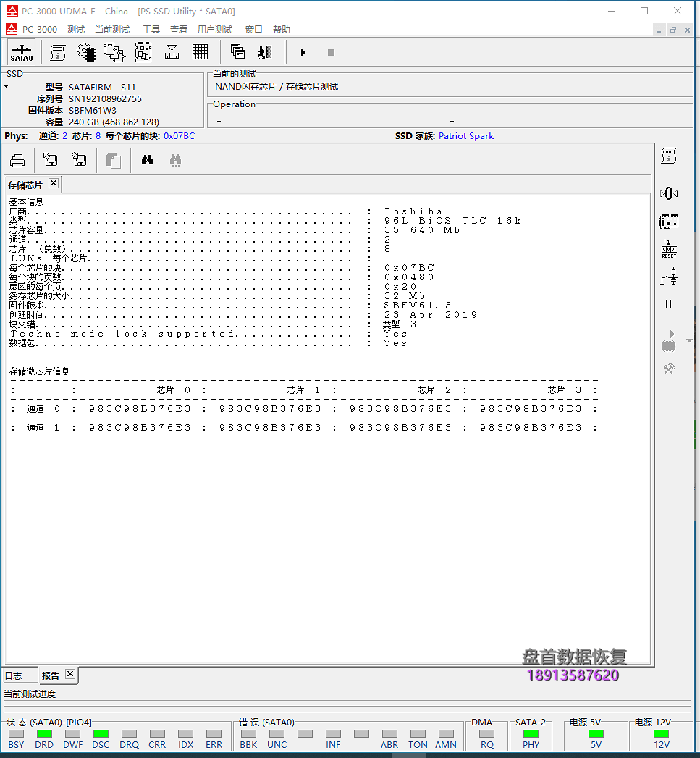700x758 pixels.
Task: Open the 当前测试 menu
Action: [x=112, y=30]
